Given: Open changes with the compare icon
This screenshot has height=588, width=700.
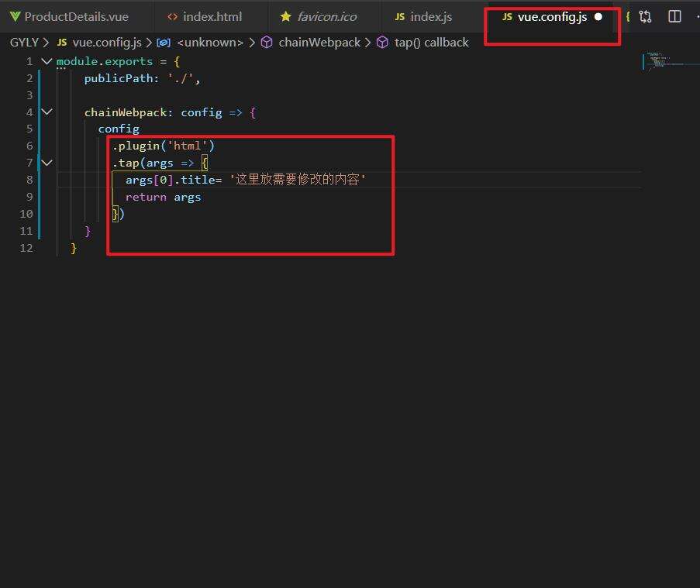Looking at the screenshot, I should [x=645, y=17].
